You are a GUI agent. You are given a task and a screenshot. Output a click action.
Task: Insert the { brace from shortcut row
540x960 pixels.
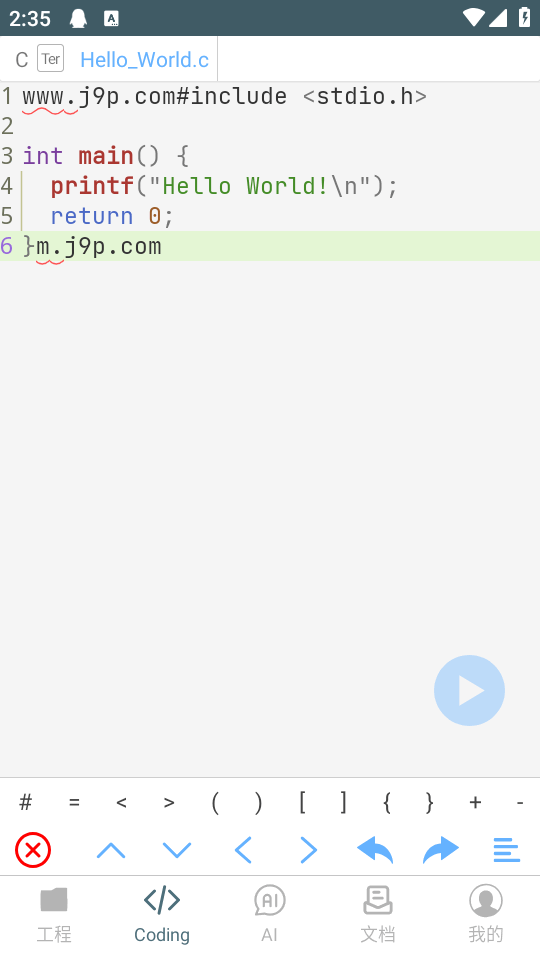click(386, 801)
